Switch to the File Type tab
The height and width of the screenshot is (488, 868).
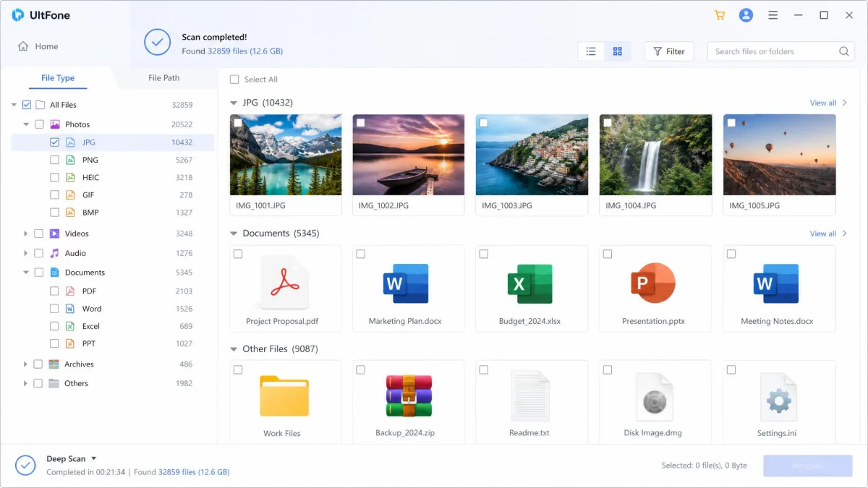point(58,78)
